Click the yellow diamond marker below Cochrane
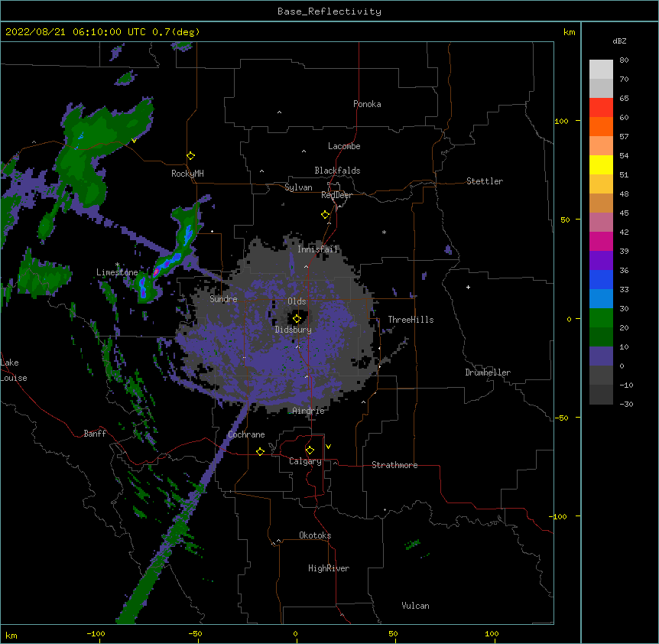Image resolution: width=659 pixels, height=644 pixels. click(260, 451)
